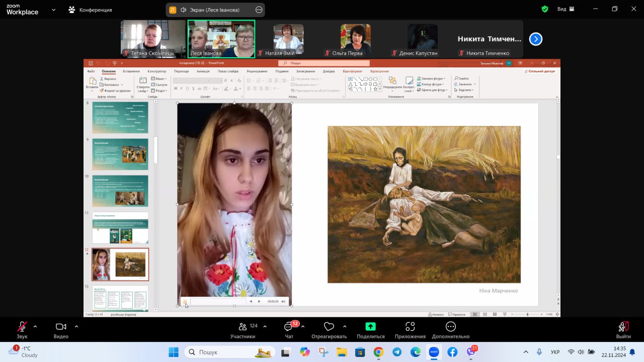Image resolution: width=644 pixels, height=362 pixels.
Task: Open Макет layout dropdown in the ribbon
Action: pyautogui.click(x=158, y=78)
